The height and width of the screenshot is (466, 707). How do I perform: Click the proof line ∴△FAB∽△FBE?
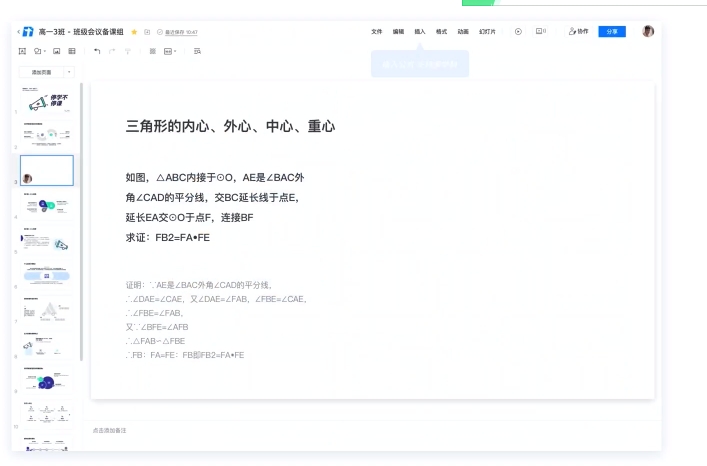point(156,341)
